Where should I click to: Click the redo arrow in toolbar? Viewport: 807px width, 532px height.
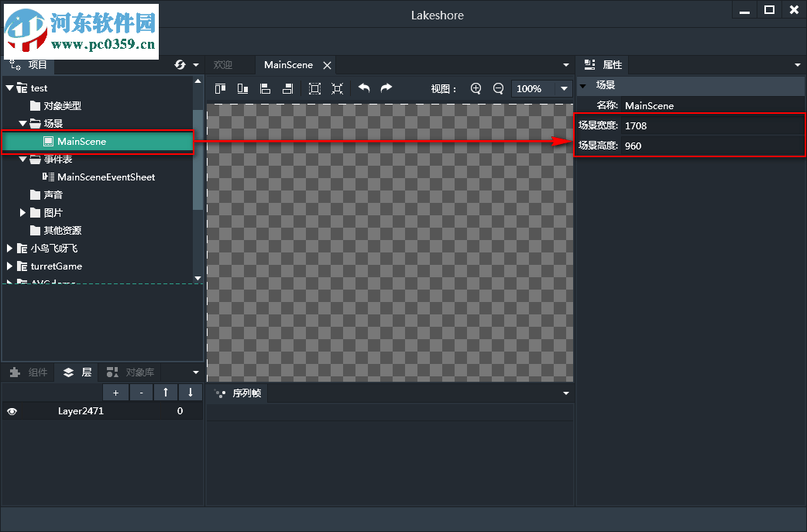tap(386, 88)
